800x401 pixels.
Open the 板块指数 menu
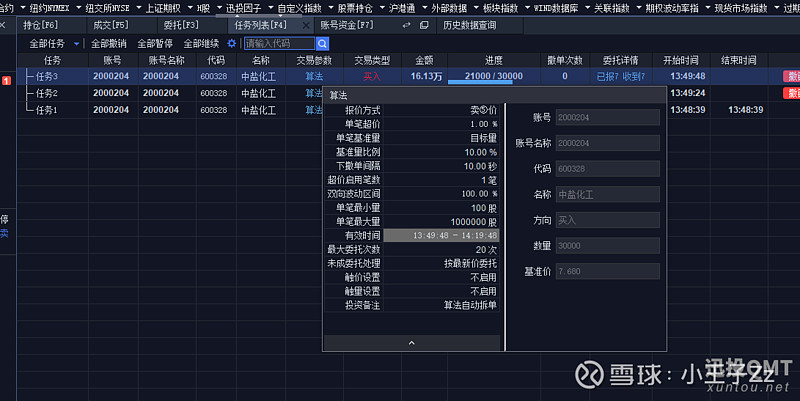(x=500, y=8)
